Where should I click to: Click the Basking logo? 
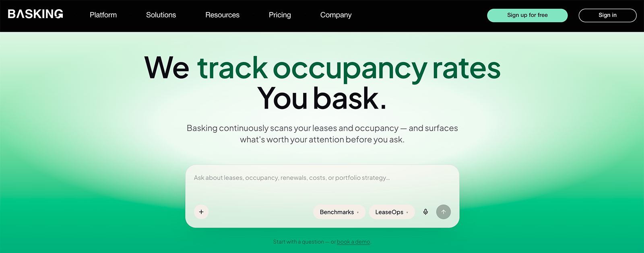(35, 14)
